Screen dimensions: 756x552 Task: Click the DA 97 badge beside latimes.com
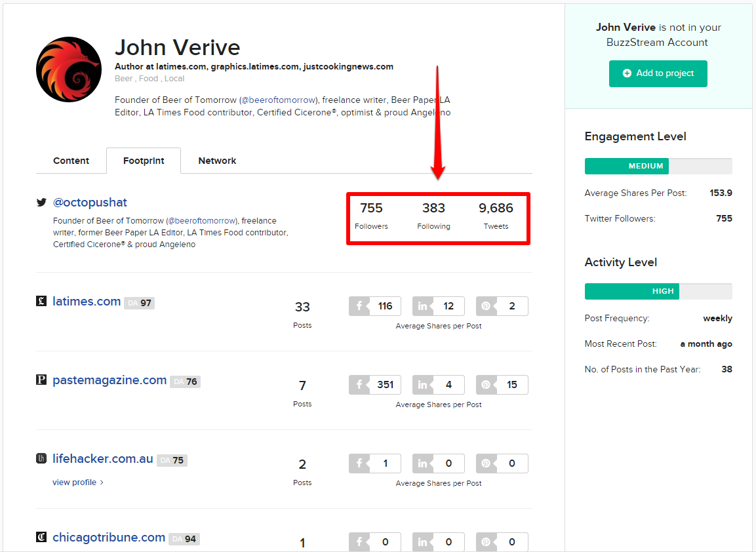pyautogui.click(x=139, y=302)
